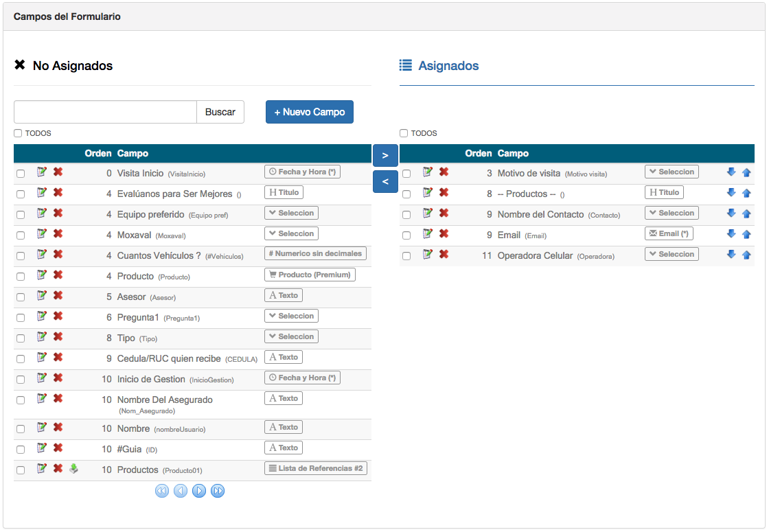Tick the Asesor row checkbox

point(21,297)
